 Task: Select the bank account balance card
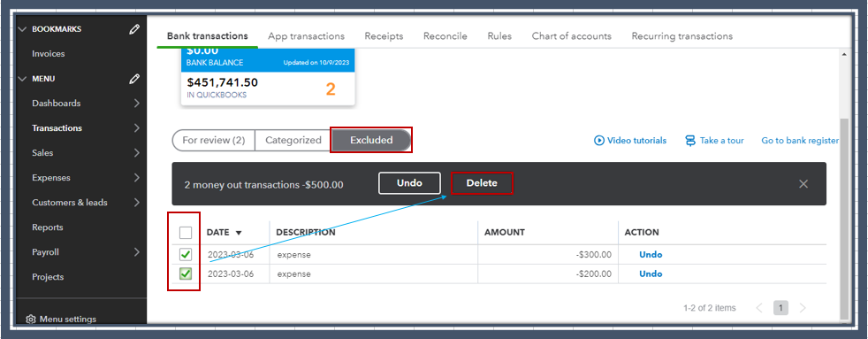point(268,77)
